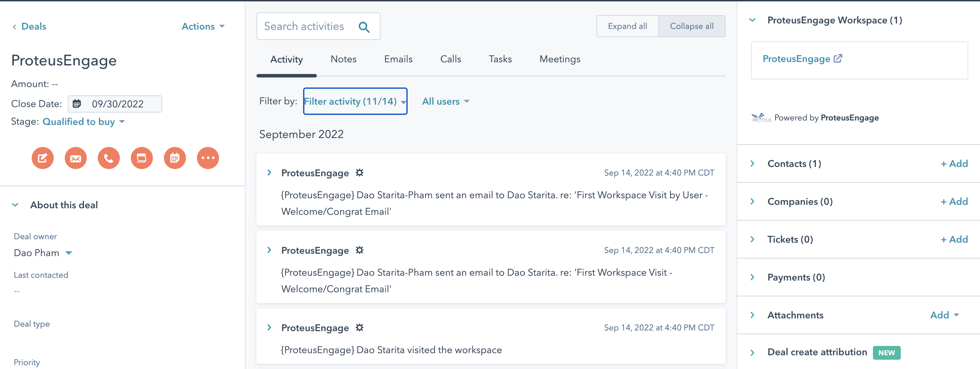Select the Activity tab
Screen dimensions: 980x369
[x=286, y=59]
